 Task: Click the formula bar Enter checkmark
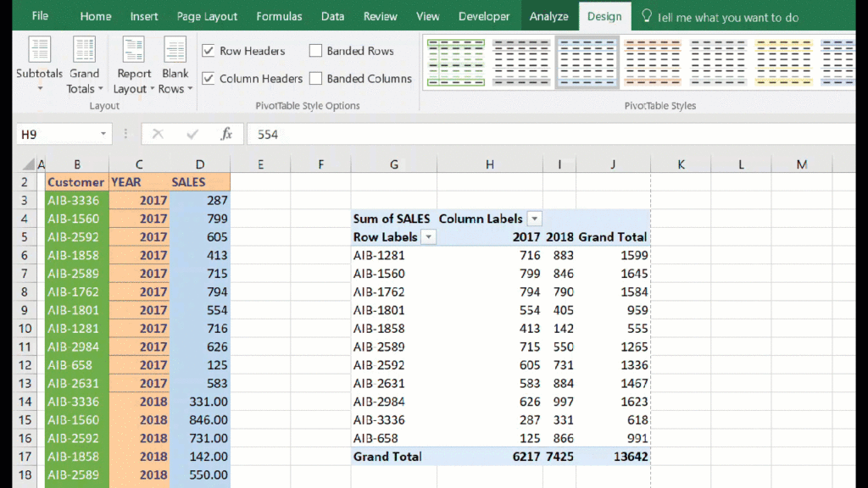(x=192, y=134)
